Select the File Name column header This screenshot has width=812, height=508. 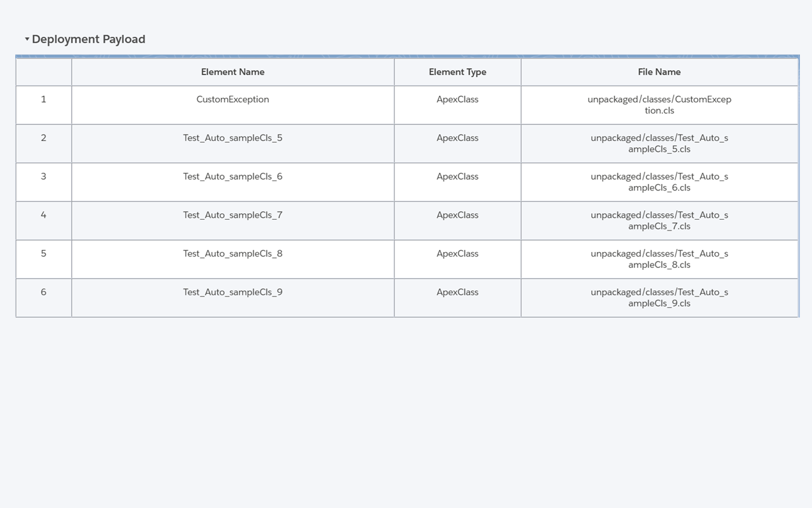coord(659,72)
